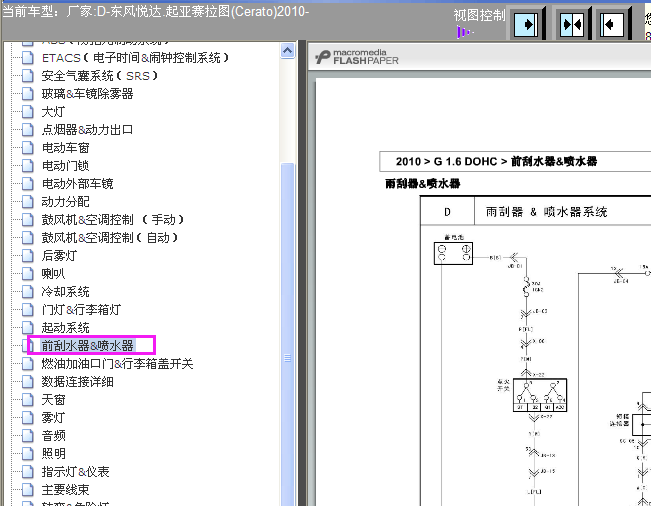Click the Macromedia FlashPaper logo
651x506 pixels.
[357, 57]
